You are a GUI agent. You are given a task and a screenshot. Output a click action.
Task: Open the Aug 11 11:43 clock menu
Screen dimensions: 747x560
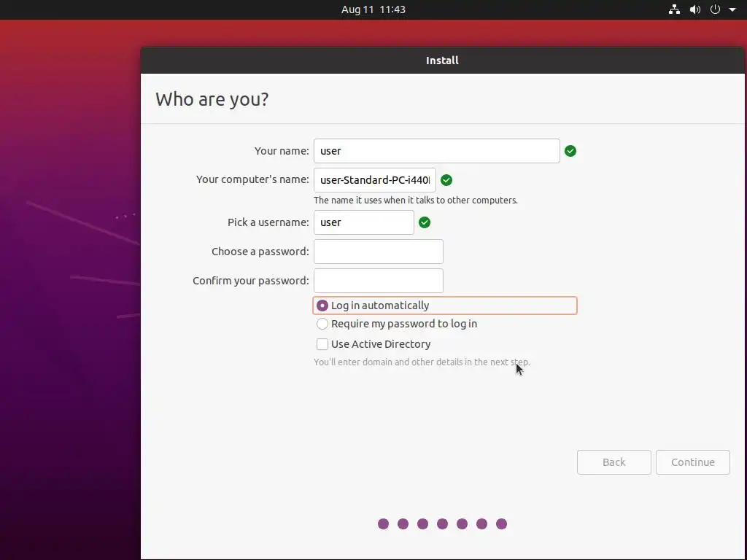click(373, 9)
